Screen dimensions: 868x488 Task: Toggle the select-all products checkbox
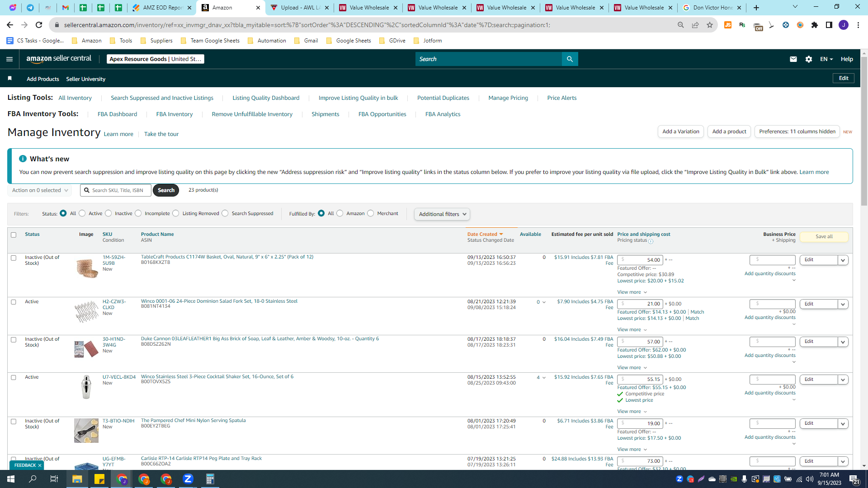14,235
